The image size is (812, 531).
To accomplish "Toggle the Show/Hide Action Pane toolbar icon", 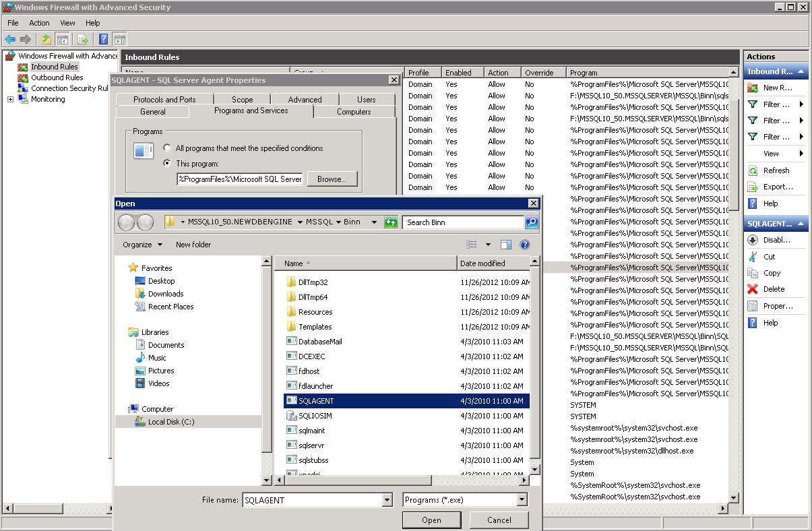I will pyautogui.click(x=120, y=39).
